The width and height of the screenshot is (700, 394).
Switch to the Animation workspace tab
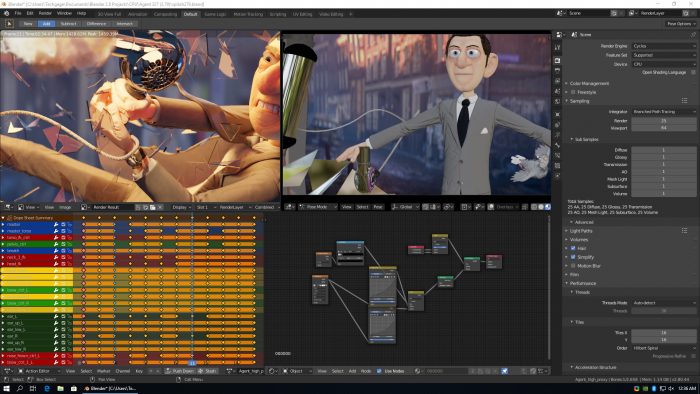coord(138,14)
